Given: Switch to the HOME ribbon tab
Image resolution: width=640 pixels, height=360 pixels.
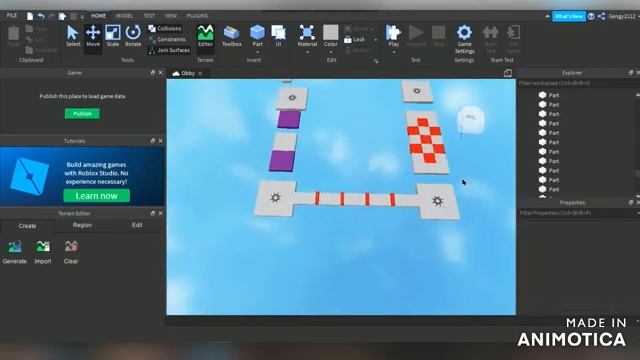Looking at the screenshot, I should pos(98,16).
